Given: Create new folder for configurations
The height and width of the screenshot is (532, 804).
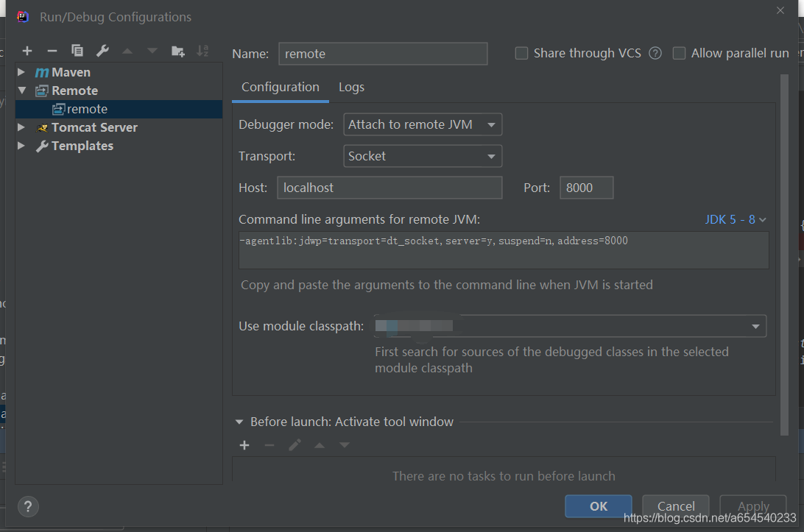Looking at the screenshot, I should coord(178,51).
